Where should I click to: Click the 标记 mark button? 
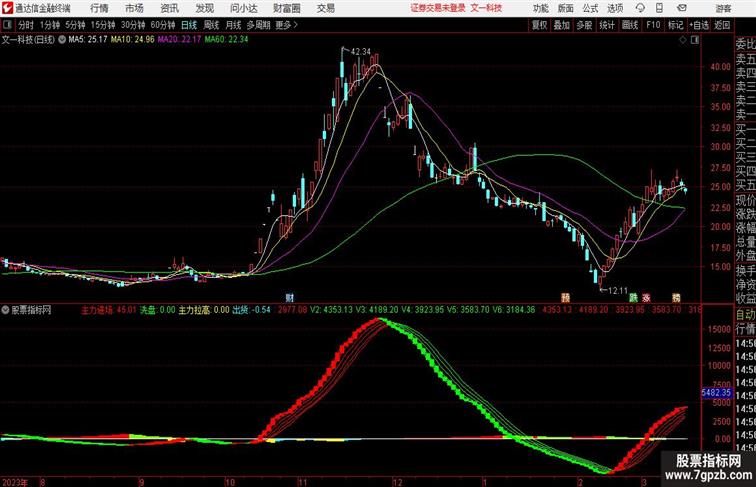(x=675, y=25)
